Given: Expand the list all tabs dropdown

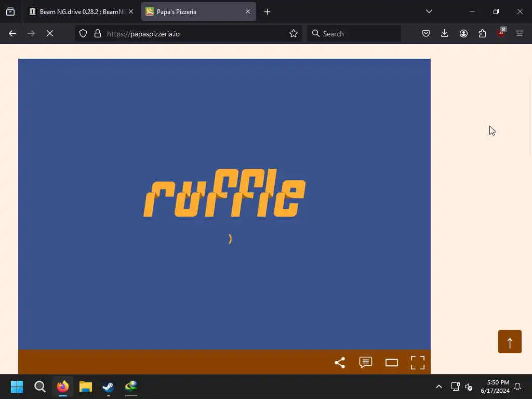Looking at the screenshot, I should coord(429,11).
